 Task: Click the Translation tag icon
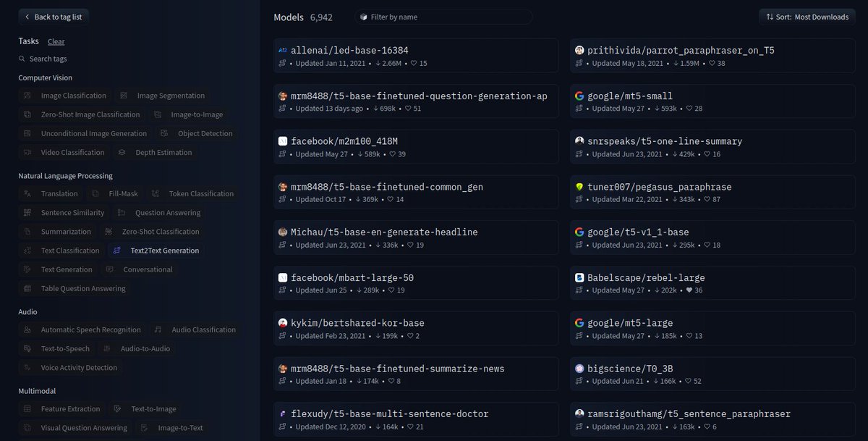point(27,193)
